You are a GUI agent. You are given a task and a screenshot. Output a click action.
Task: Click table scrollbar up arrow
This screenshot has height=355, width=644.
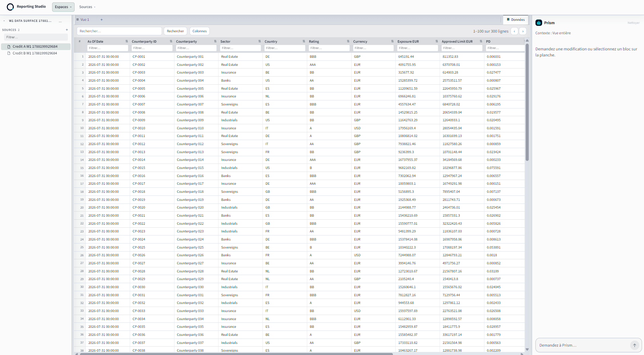click(527, 41)
